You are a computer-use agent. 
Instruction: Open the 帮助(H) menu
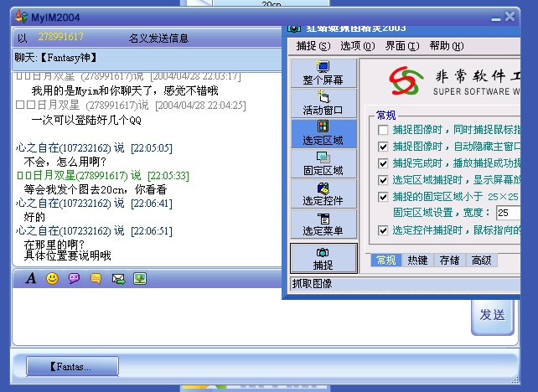pyautogui.click(x=447, y=45)
